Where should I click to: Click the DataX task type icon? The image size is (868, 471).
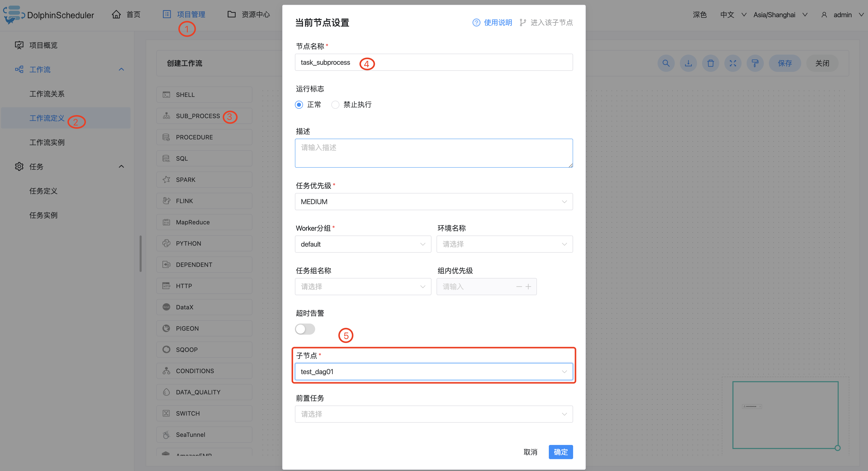[167, 307]
